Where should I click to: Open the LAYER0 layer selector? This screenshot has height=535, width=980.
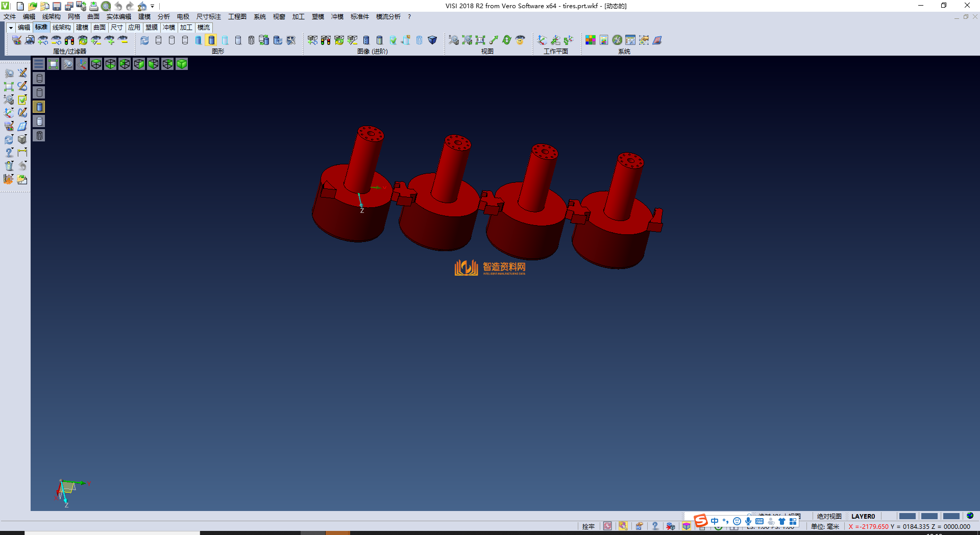click(863, 516)
